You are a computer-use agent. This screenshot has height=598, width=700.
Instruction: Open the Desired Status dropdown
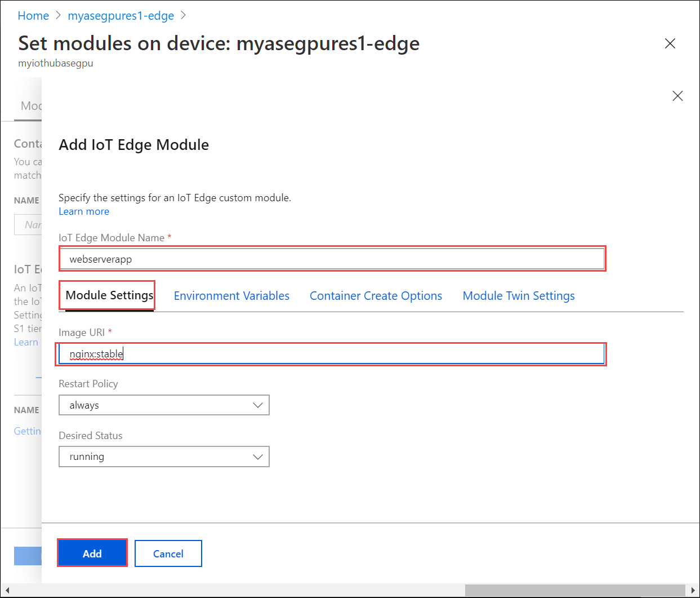(164, 457)
